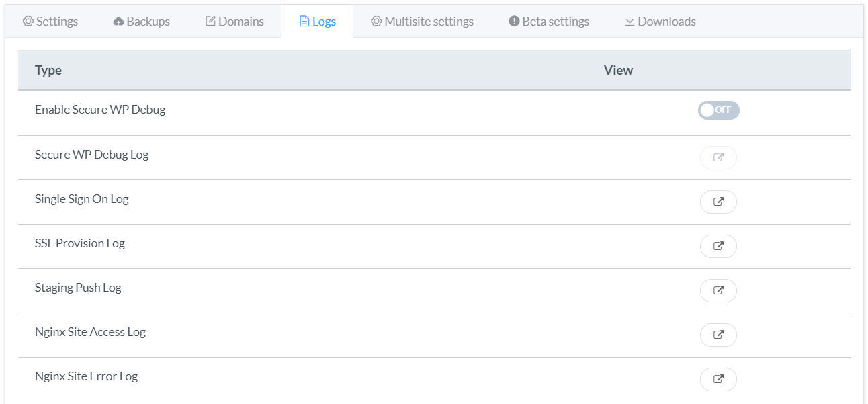This screenshot has width=868, height=404.
Task: Switch to the Multisite settings tab
Action: 421,21
